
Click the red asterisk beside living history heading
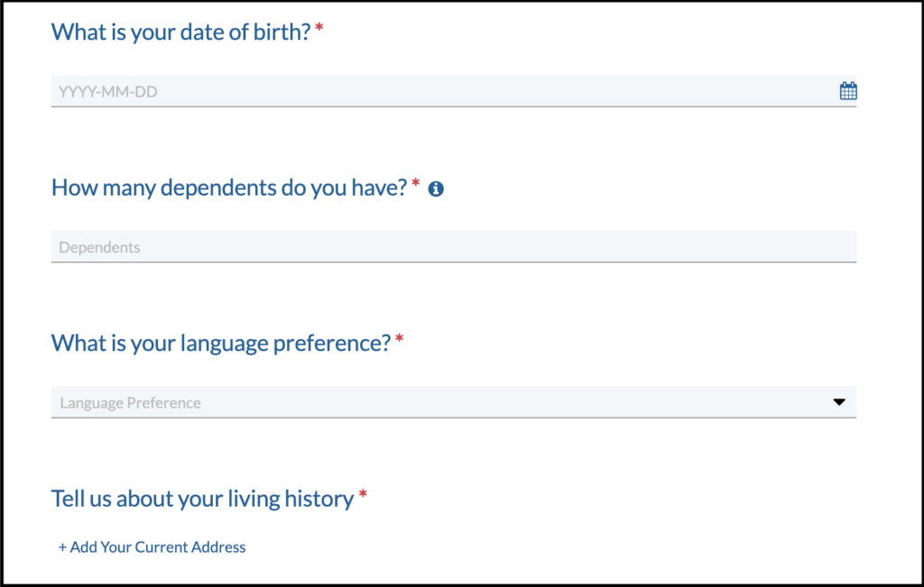point(363,495)
